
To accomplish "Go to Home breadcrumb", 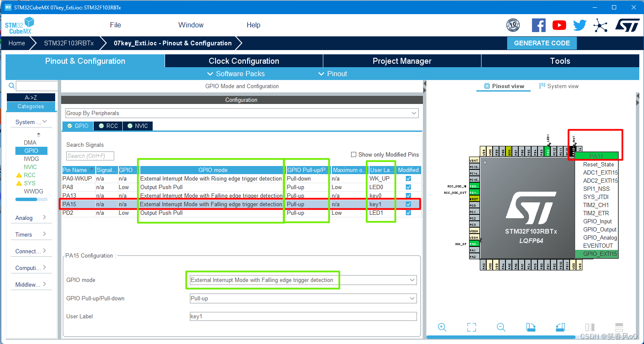I will tap(17, 43).
